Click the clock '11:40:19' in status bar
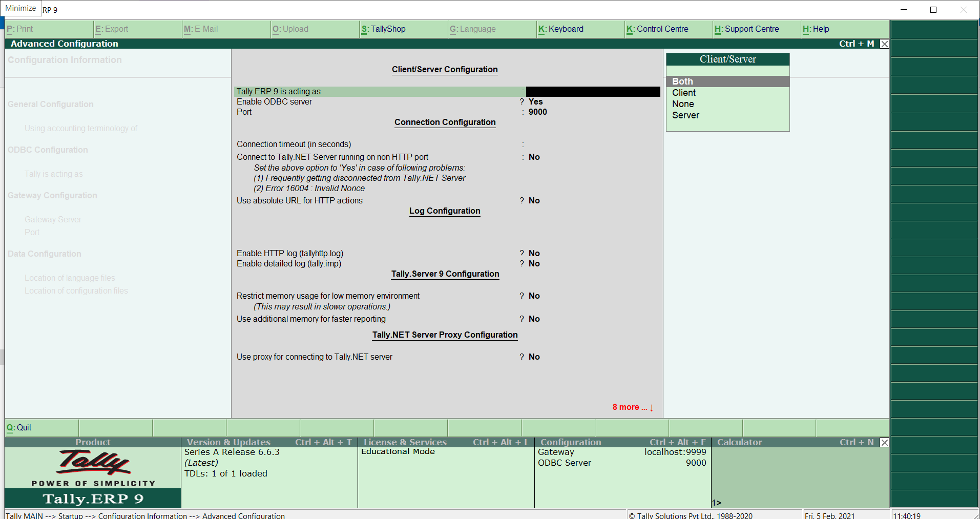Screen dimensions: 980x519 [907, 515]
